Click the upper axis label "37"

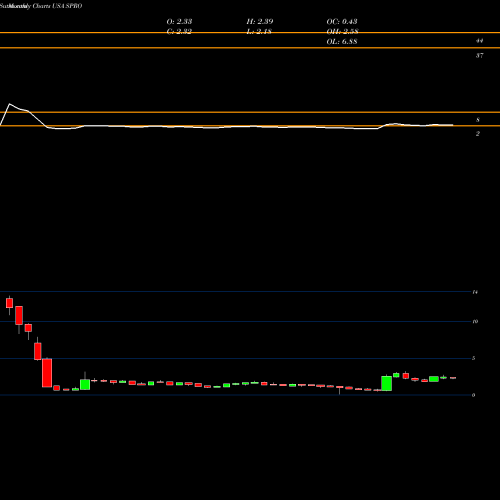pyautogui.click(x=479, y=55)
